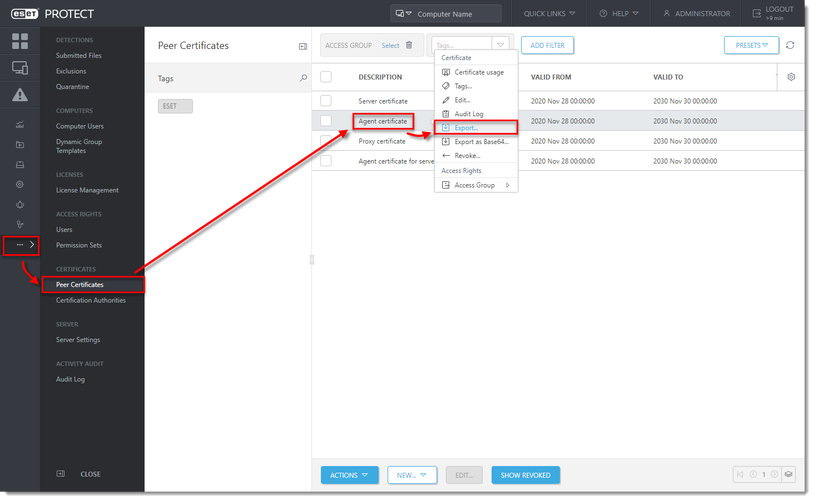This screenshot has height=500, width=813.
Task: Open Certification Authorities in sidebar
Action: point(91,300)
